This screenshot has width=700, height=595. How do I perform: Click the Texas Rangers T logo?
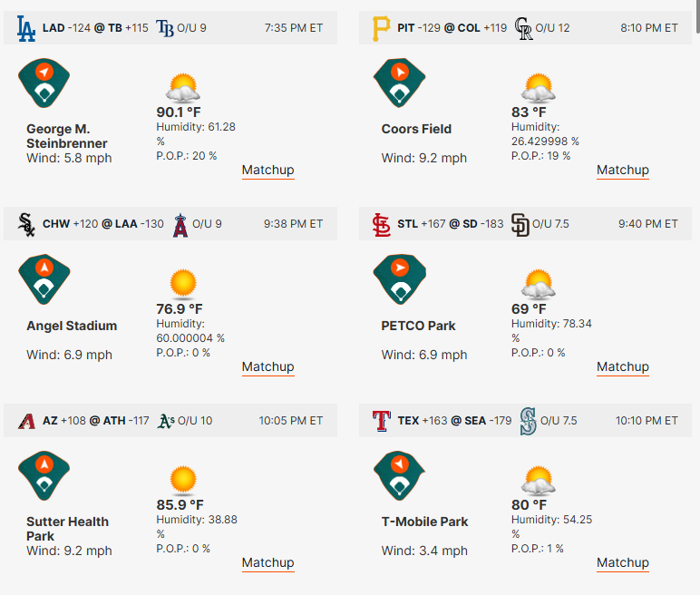coord(381,421)
